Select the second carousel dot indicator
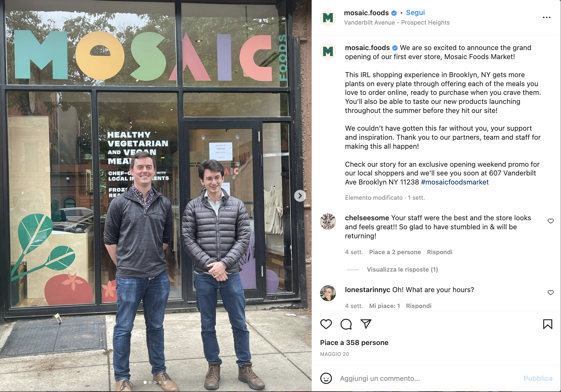Screen dimensions: 561x392 [x=150, y=382]
